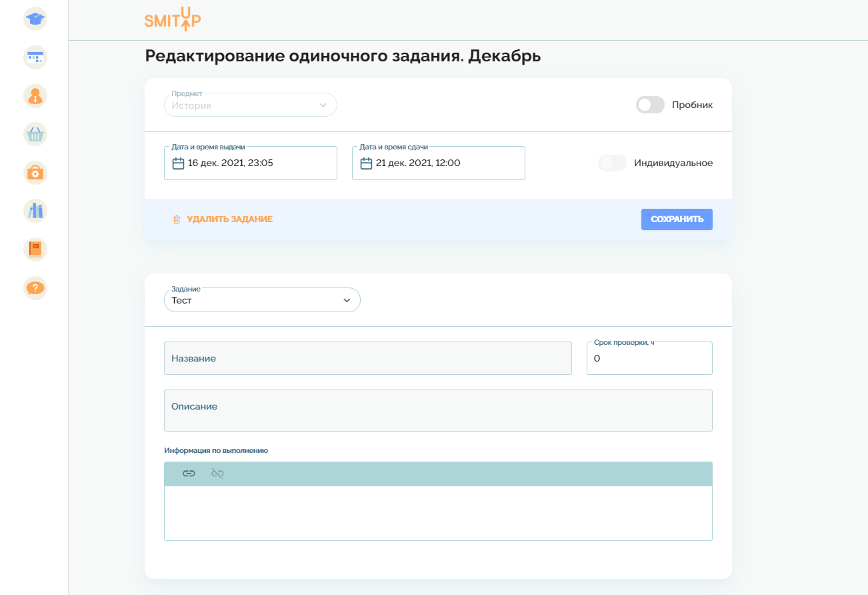Click the calendar schedule sidebar icon
The image size is (868, 595).
35,57
